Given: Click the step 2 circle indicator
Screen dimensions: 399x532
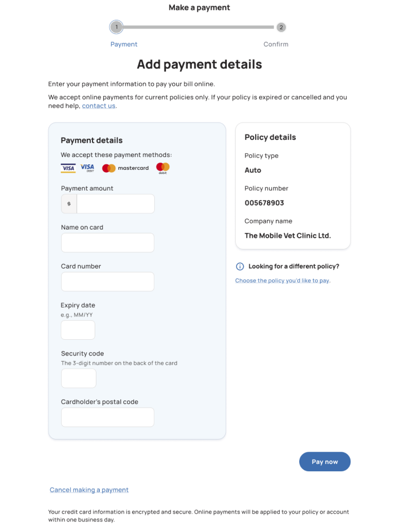Looking at the screenshot, I should (281, 27).
